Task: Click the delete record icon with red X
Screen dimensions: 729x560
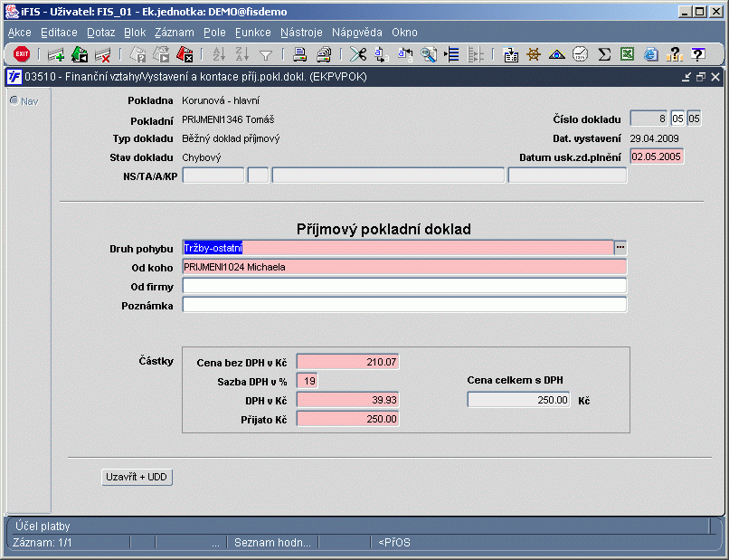Action: (x=102, y=54)
